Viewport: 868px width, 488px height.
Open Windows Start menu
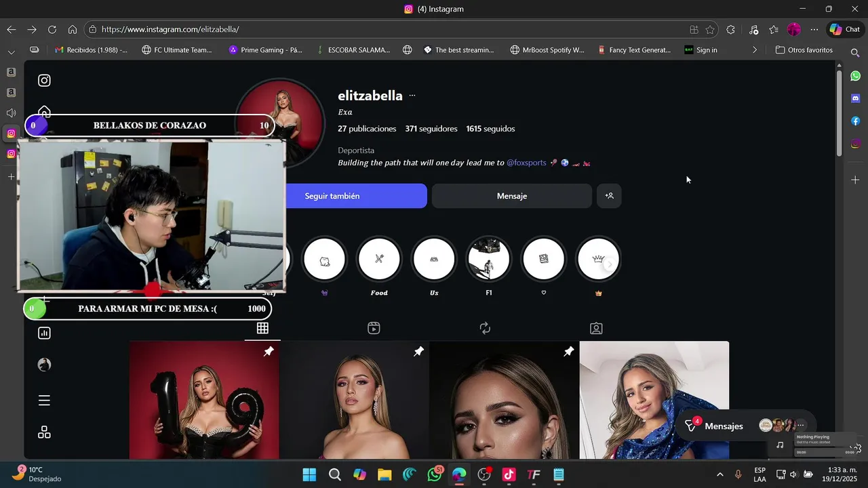(309, 474)
